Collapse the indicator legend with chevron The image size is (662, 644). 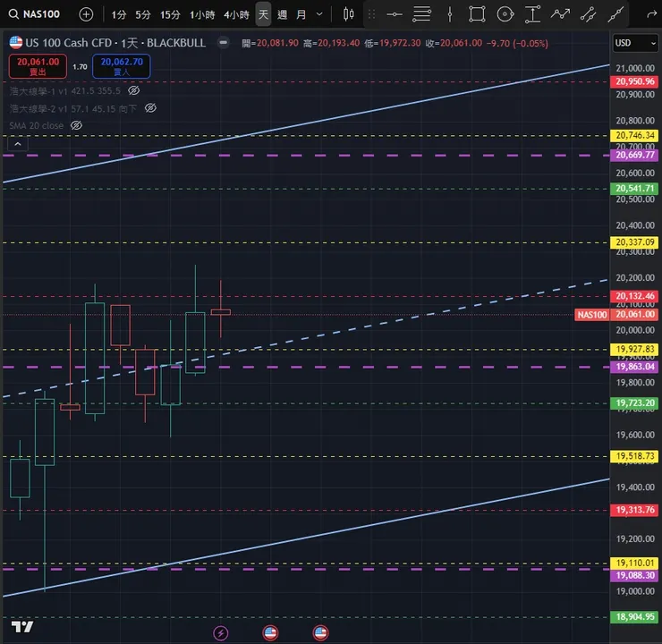pyautogui.click(x=18, y=144)
